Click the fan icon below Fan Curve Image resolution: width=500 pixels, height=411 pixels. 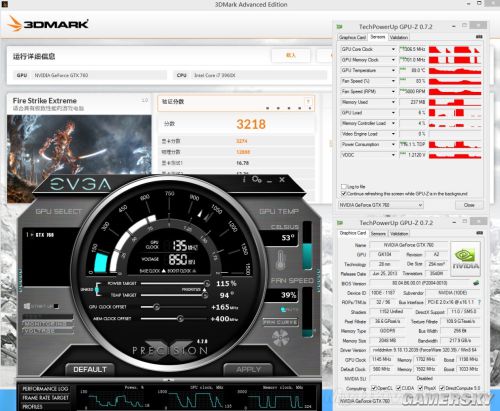click(x=281, y=338)
